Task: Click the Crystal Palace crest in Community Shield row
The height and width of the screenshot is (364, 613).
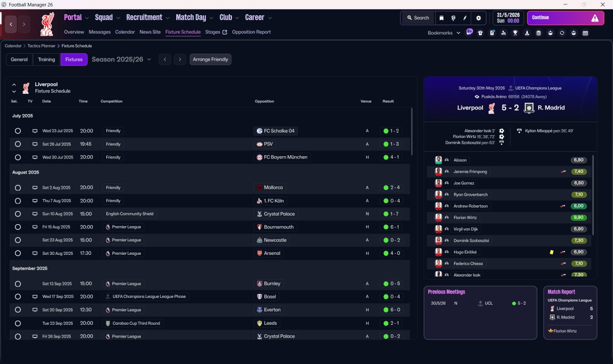Action: 260,214
